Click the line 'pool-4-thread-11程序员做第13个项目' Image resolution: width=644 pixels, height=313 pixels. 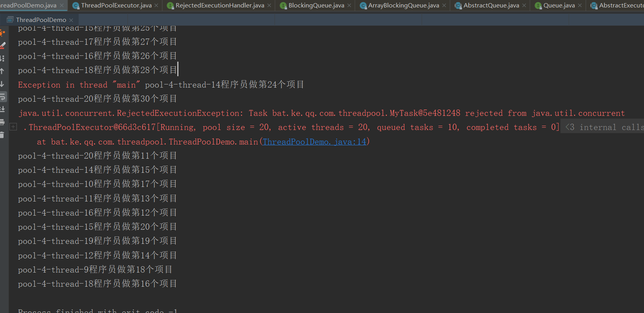point(97,199)
